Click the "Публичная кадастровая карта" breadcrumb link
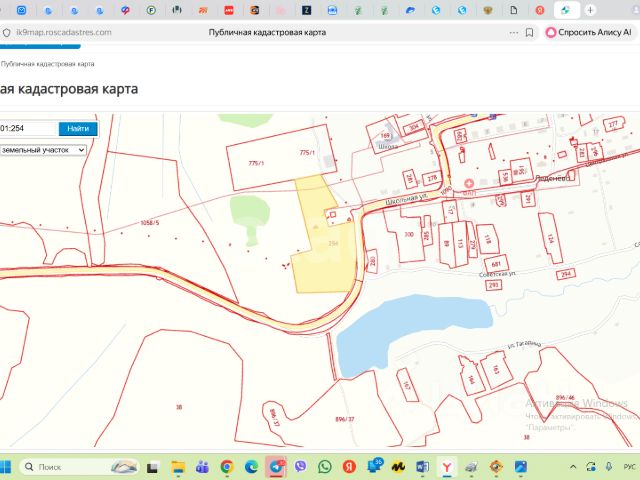Viewport: 640px width, 480px height. point(48,63)
